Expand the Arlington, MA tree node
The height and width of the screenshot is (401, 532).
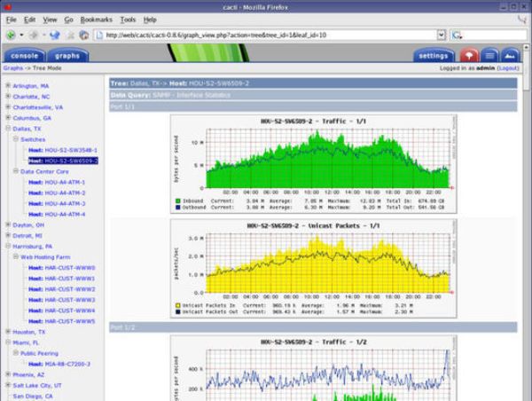point(8,86)
